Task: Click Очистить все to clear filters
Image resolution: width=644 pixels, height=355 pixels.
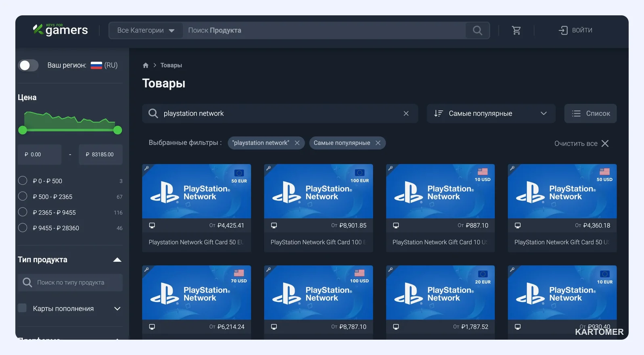Action: point(581,144)
